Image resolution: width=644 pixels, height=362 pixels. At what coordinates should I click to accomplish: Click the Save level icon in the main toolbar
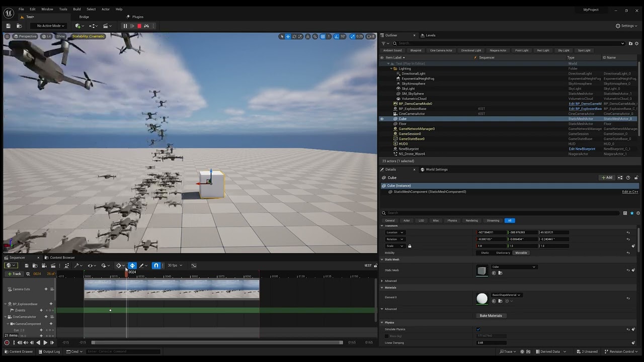coord(8,26)
